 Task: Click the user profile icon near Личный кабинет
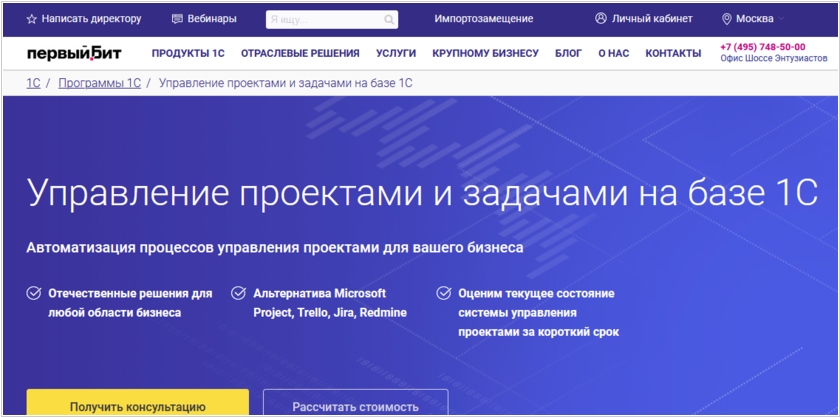pyautogui.click(x=601, y=18)
